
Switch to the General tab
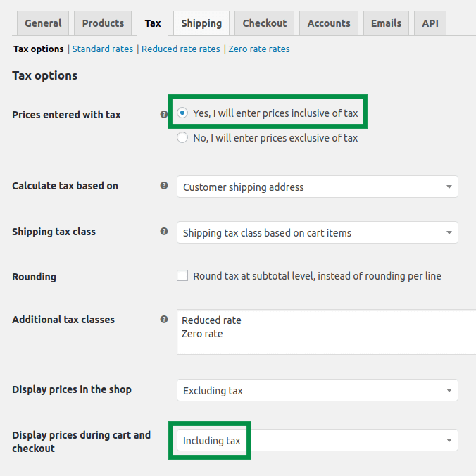[x=43, y=23]
